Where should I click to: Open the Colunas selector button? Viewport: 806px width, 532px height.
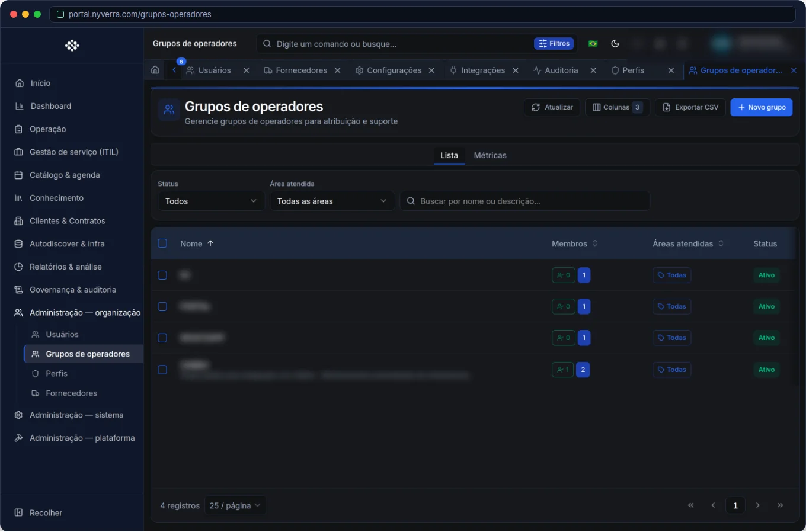[x=618, y=107]
